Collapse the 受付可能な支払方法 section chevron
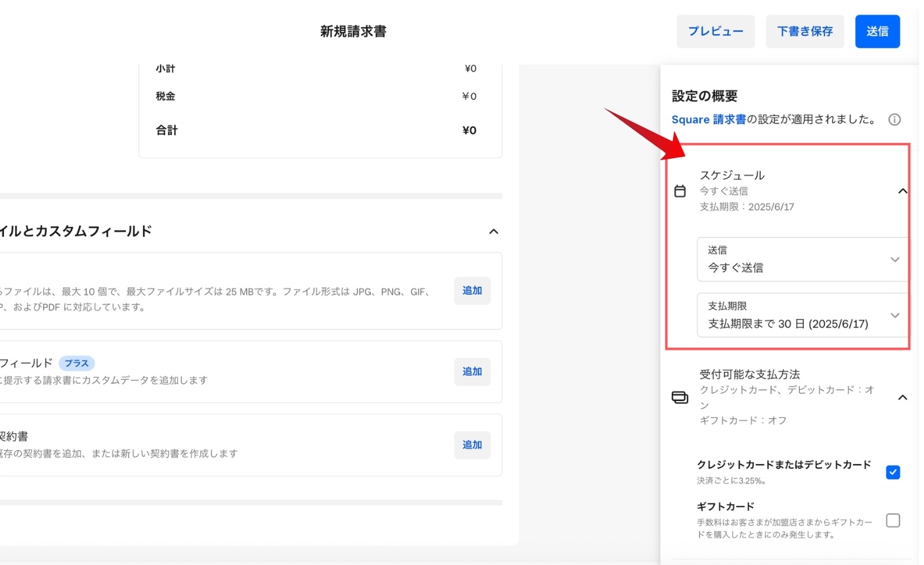Image resolution: width=924 pixels, height=565 pixels. tap(902, 398)
